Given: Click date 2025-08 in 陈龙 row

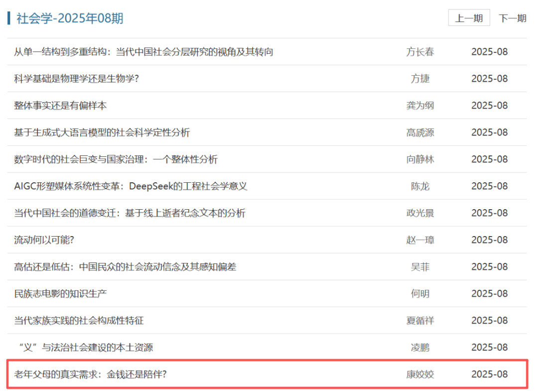Looking at the screenshot, I should (x=489, y=186).
